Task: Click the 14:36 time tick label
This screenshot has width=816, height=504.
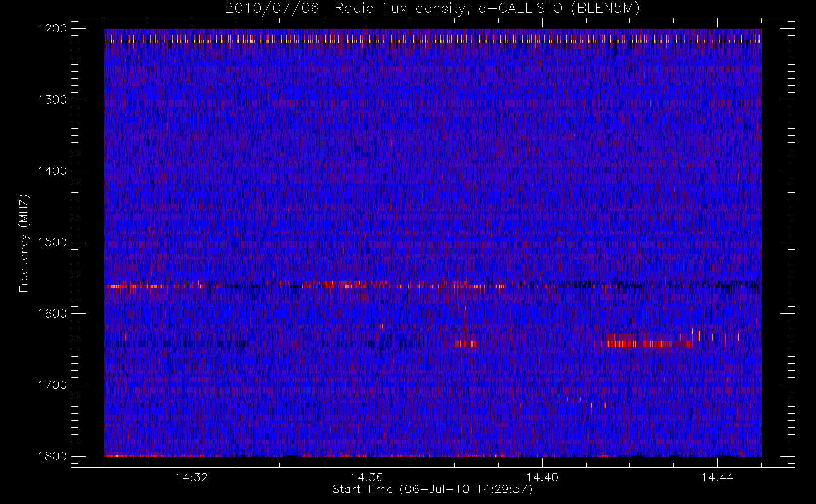Action: (x=367, y=477)
